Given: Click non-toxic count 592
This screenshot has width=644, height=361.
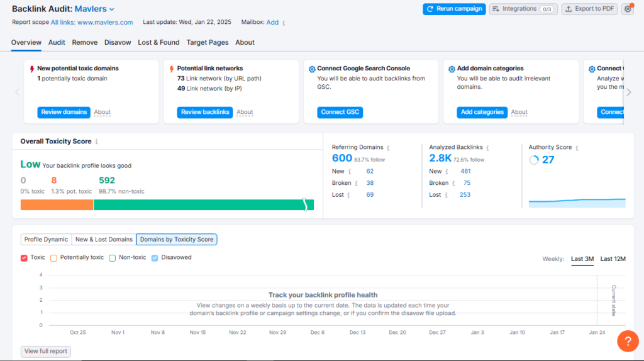Looking at the screenshot, I should (107, 181).
